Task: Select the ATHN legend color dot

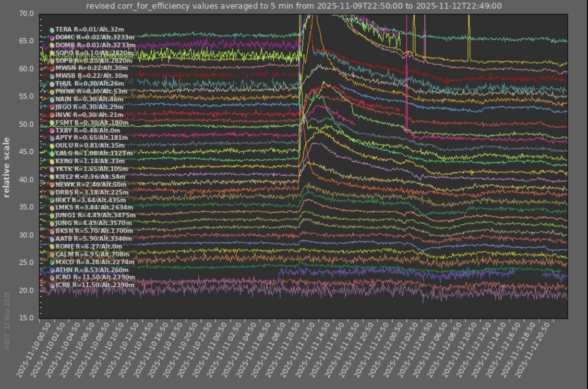Action: 52,270
